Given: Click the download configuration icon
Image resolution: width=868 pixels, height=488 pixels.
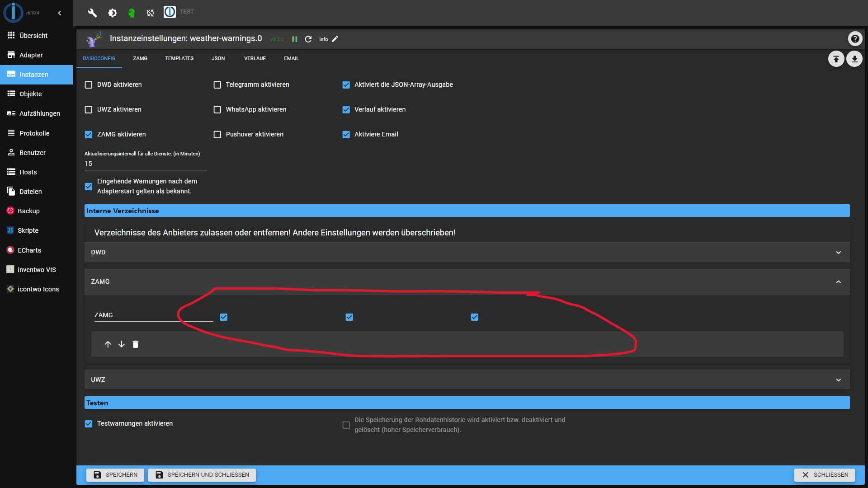Looking at the screenshot, I should (854, 59).
